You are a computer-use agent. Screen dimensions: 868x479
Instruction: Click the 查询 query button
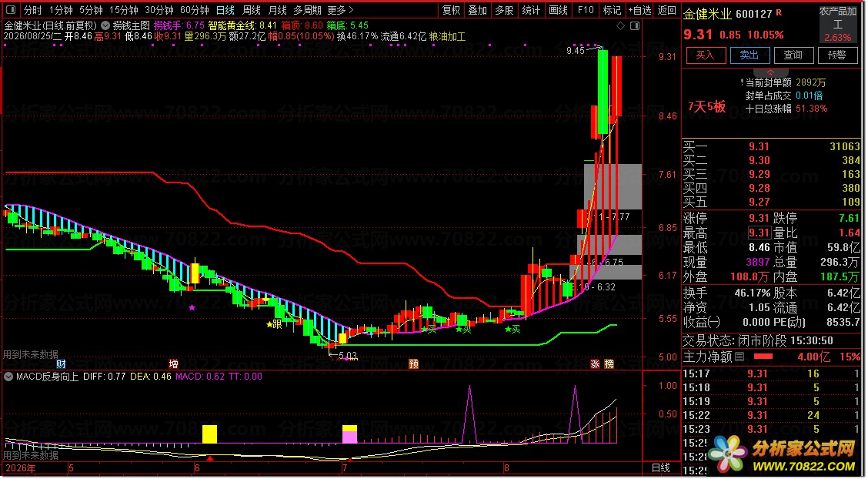click(793, 55)
